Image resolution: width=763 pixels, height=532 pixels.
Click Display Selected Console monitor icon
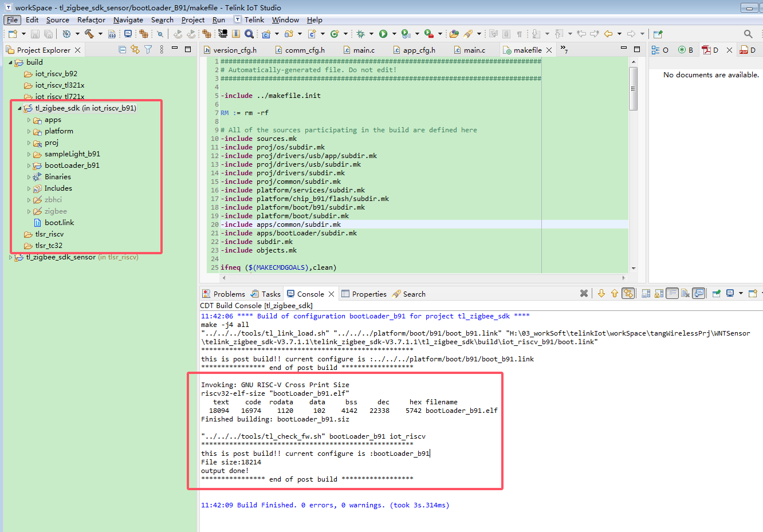[730, 293]
